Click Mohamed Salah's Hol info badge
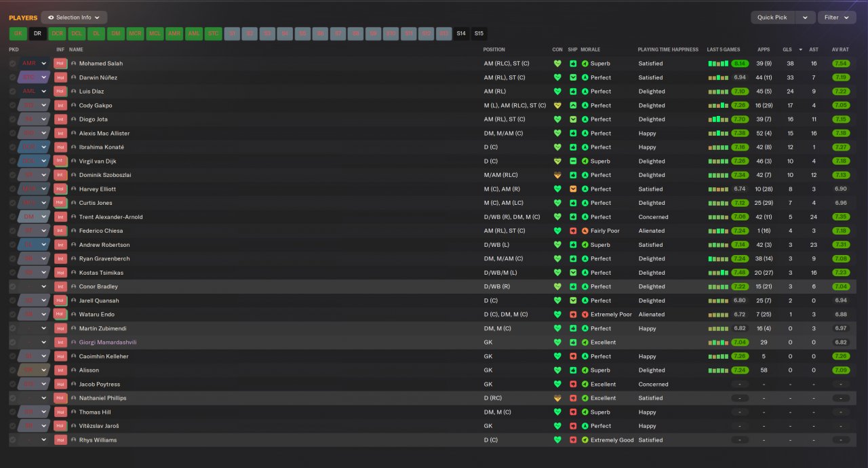868x468 pixels. pyautogui.click(x=60, y=64)
